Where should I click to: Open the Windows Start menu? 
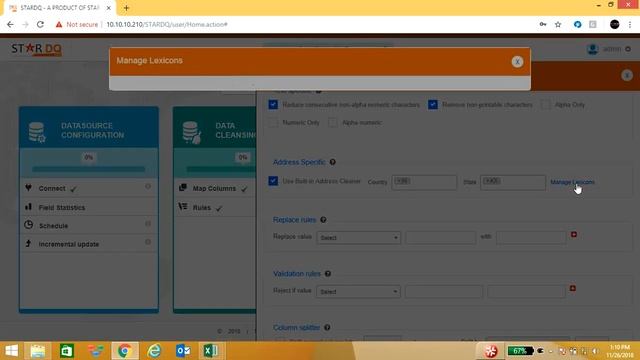11,351
